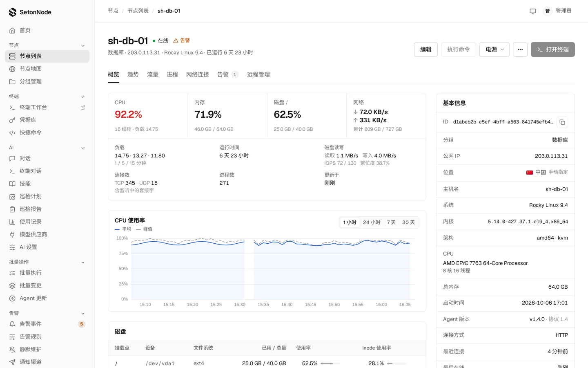Select the 30 天 time range
This screenshot has width=588, height=368.
tap(408, 222)
